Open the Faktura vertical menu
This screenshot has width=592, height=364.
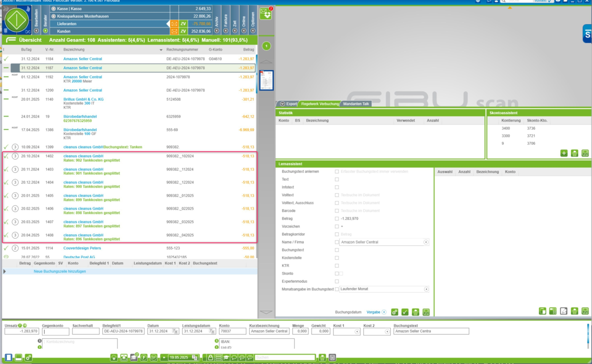(226, 20)
